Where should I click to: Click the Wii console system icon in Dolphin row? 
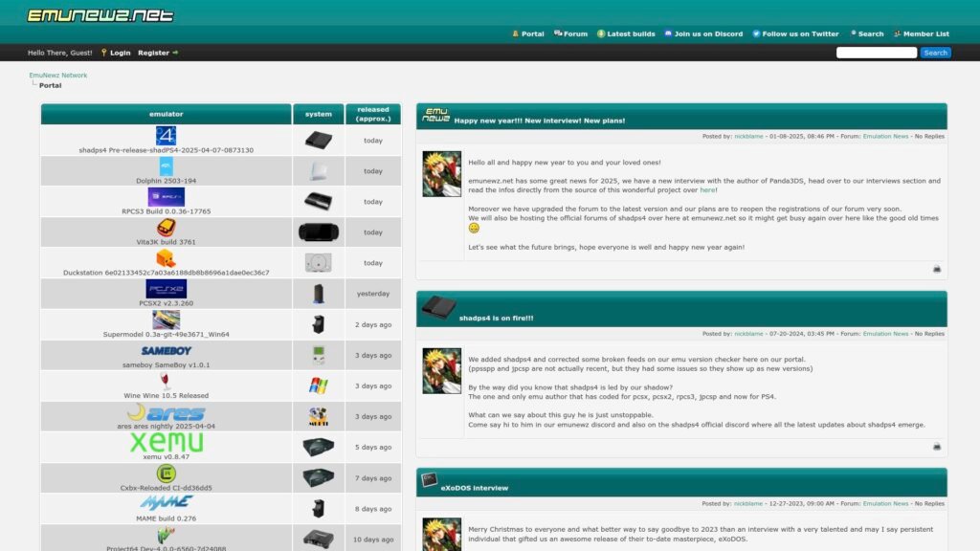pyautogui.click(x=318, y=170)
